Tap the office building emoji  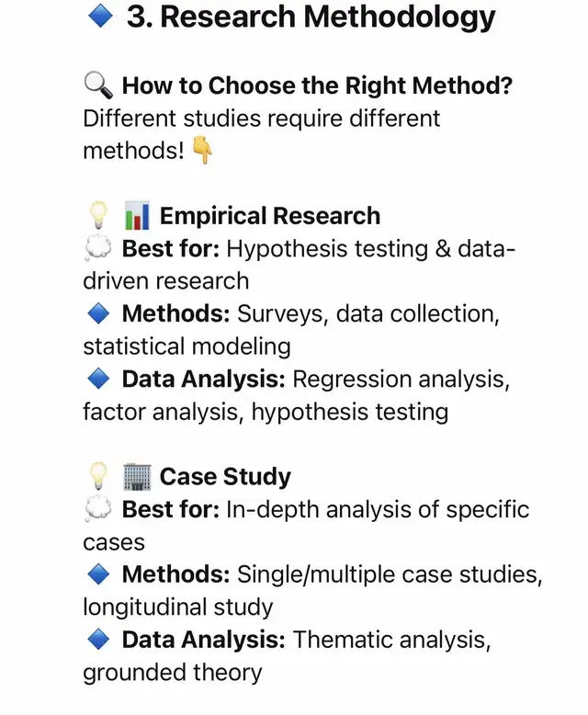coord(137,477)
